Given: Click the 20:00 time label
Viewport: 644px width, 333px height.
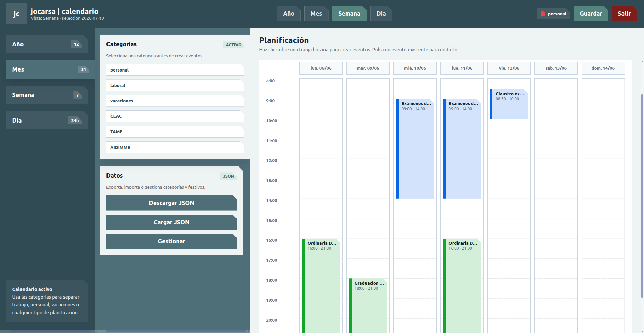Looking at the screenshot, I should (x=272, y=320).
